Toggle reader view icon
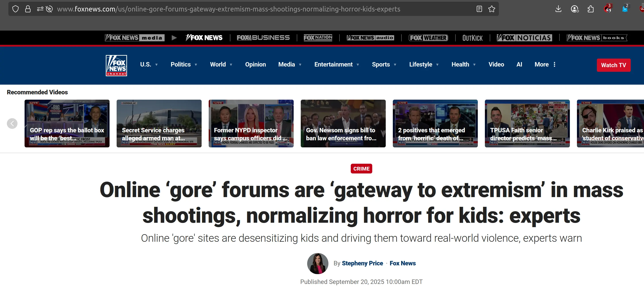644x289 pixels. point(479,9)
